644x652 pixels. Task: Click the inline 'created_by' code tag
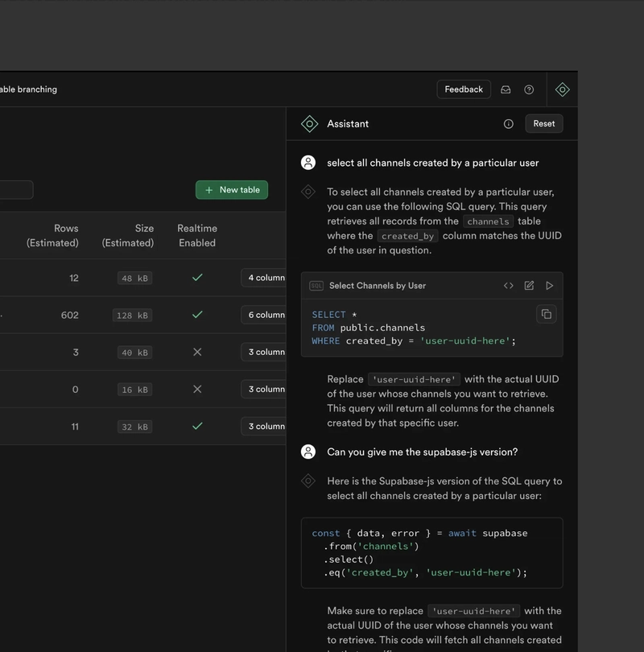click(x=407, y=236)
